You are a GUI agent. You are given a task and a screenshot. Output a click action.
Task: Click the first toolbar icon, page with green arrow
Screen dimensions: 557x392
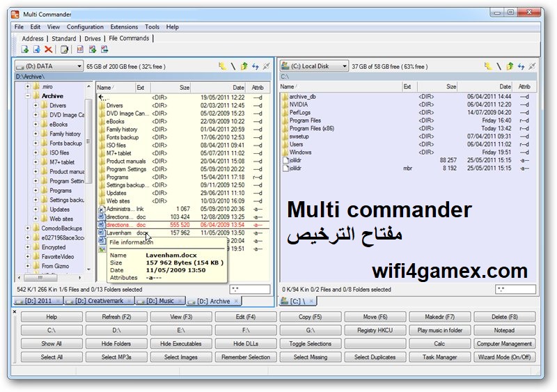pos(25,49)
